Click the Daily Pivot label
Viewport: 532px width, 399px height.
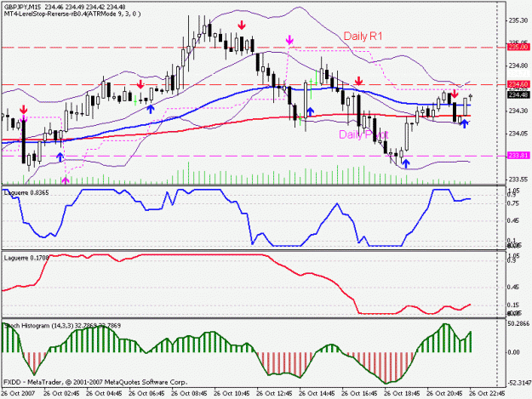click(x=363, y=134)
